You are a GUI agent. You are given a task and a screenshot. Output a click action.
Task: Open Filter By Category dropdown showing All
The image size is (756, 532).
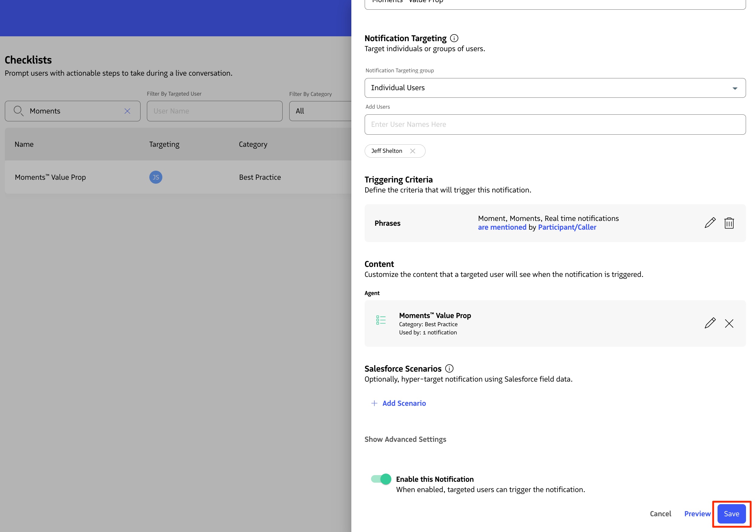[x=320, y=111]
